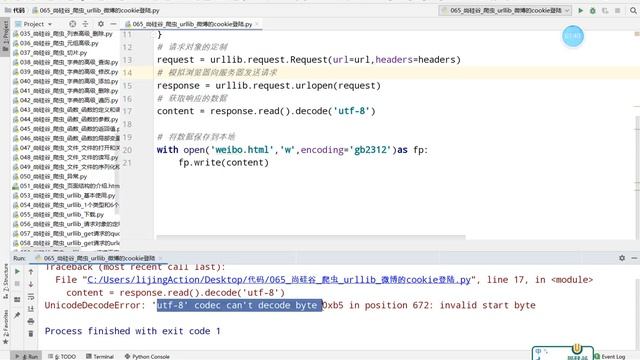Click Down the stack trace arrow
The width and height of the screenshot is (640, 360).
(31, 284)
